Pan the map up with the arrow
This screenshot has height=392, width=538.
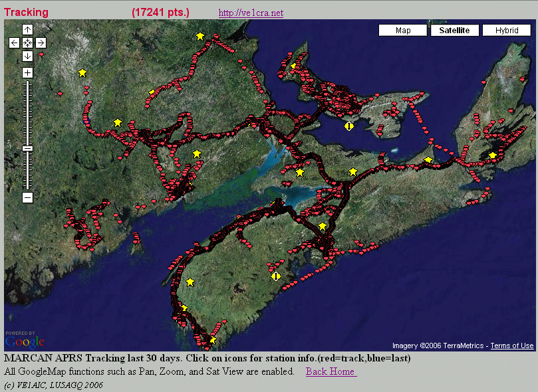point(27,30)
